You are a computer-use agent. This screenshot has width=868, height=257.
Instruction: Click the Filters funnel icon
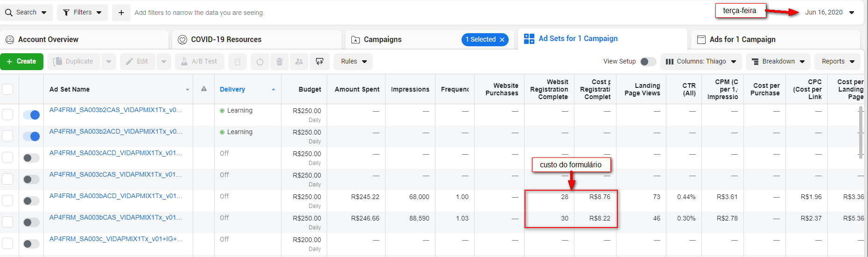click(66, 13)
